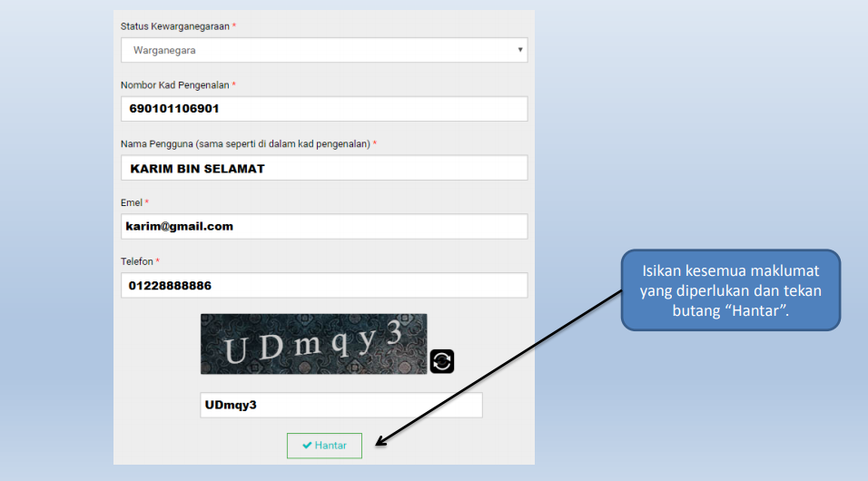This screenshot has height=481, width=868.
Task: Click the blue instruction callout box
Action: pos(730,290)
